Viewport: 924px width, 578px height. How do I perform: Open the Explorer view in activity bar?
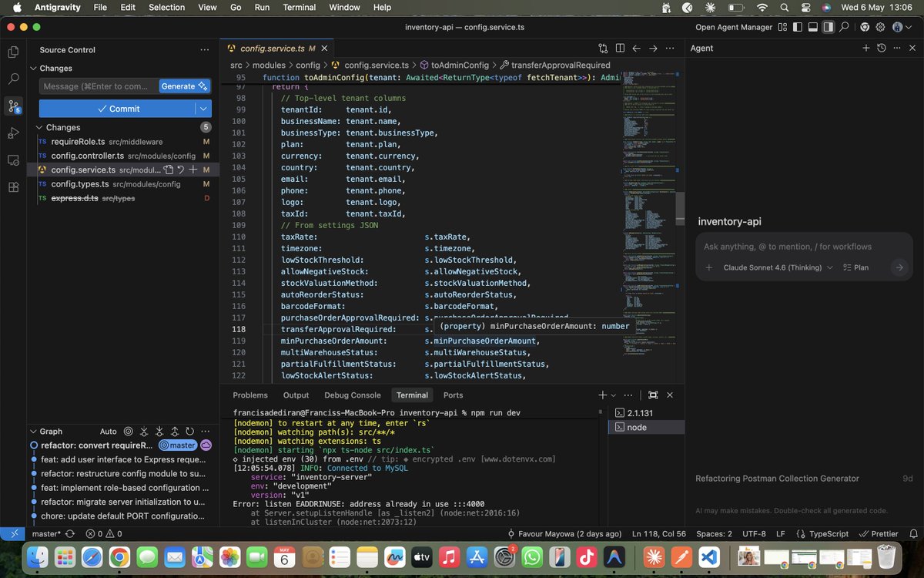13,52
